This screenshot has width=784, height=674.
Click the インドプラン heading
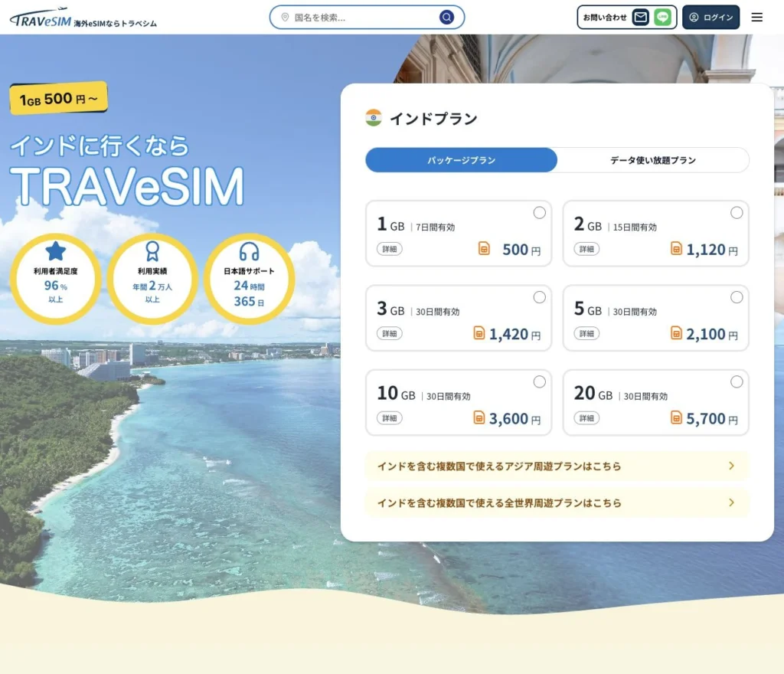pos(433,119)
